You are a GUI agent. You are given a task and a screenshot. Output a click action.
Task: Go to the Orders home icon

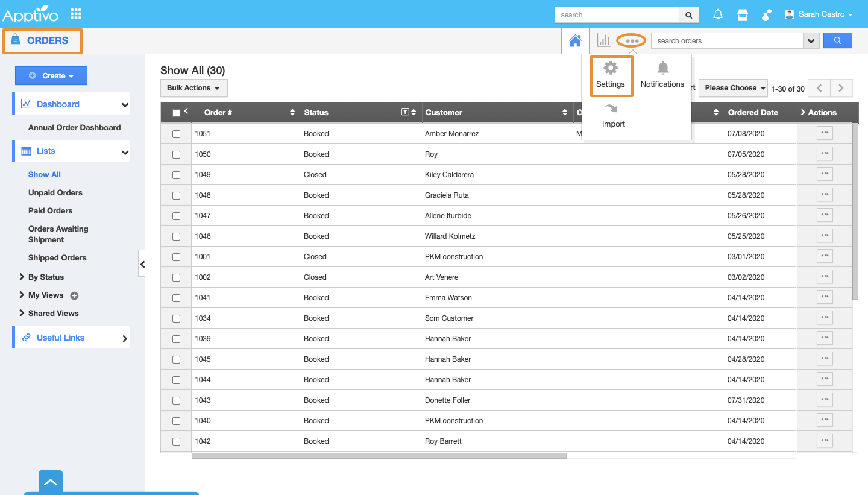[575, 41]
